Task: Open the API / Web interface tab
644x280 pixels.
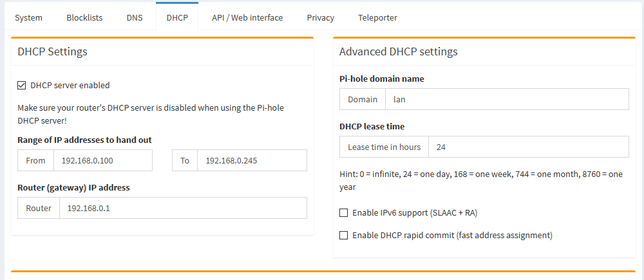Action: (x=247, y=17)
